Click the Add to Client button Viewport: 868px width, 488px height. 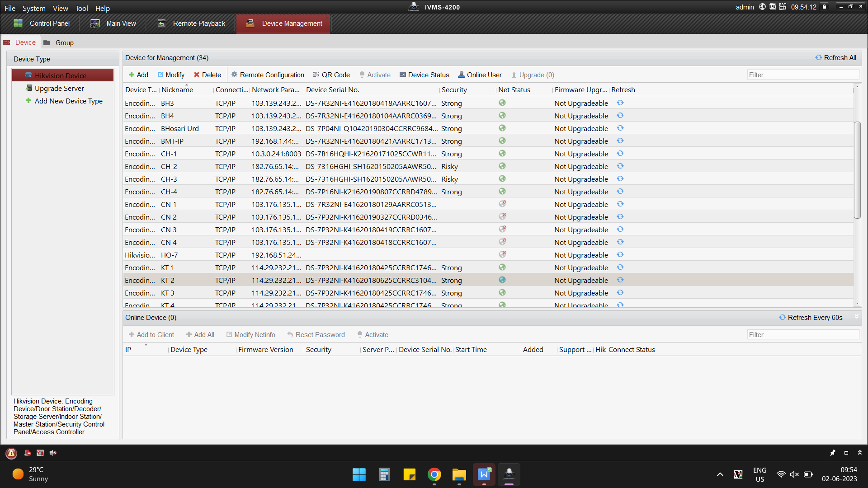151,335
